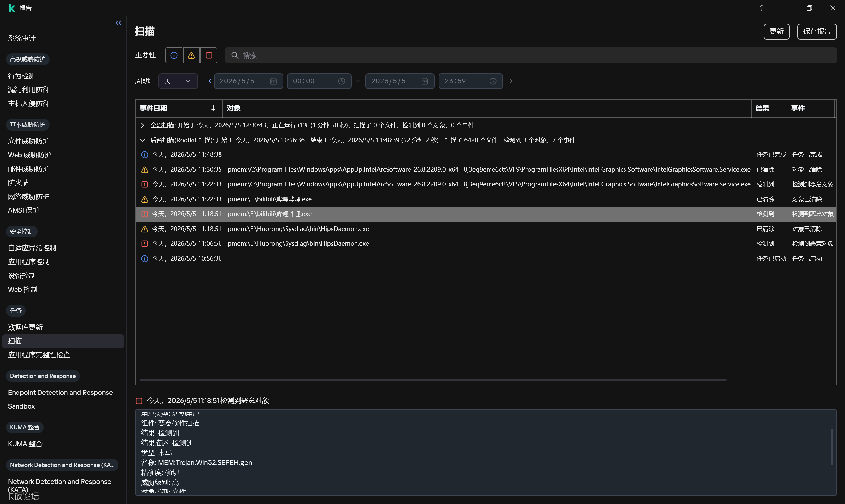This screenshot has width=845, height=504.
Task: Open 行为检测 in the sidebar
Action: (x=21, y=76)
